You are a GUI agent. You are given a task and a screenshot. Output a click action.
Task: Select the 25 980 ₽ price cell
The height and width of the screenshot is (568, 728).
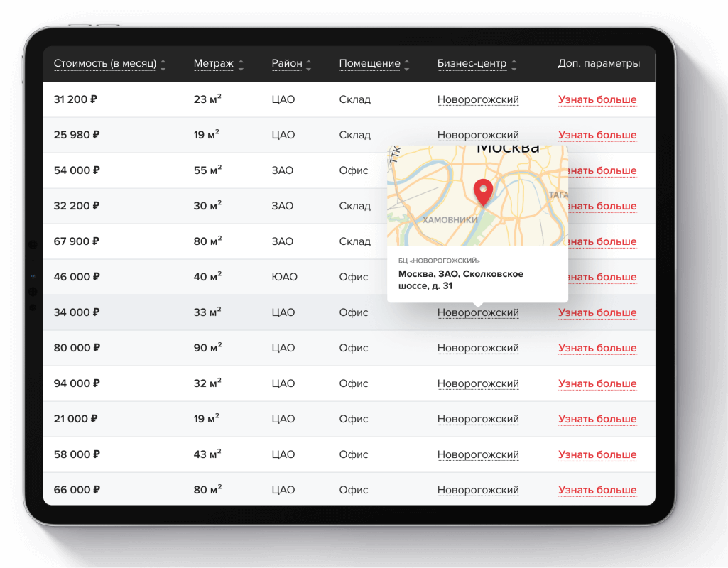click(x=77, y=135)
